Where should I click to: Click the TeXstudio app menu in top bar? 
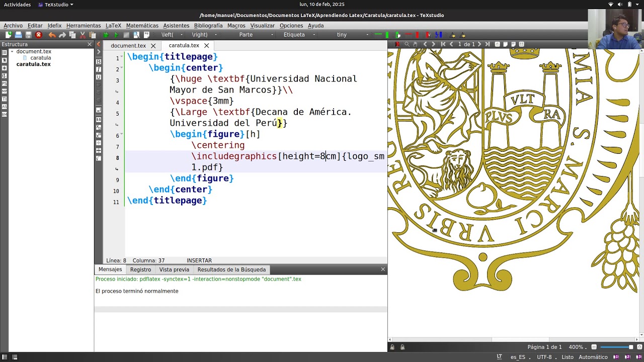(56, 5)
